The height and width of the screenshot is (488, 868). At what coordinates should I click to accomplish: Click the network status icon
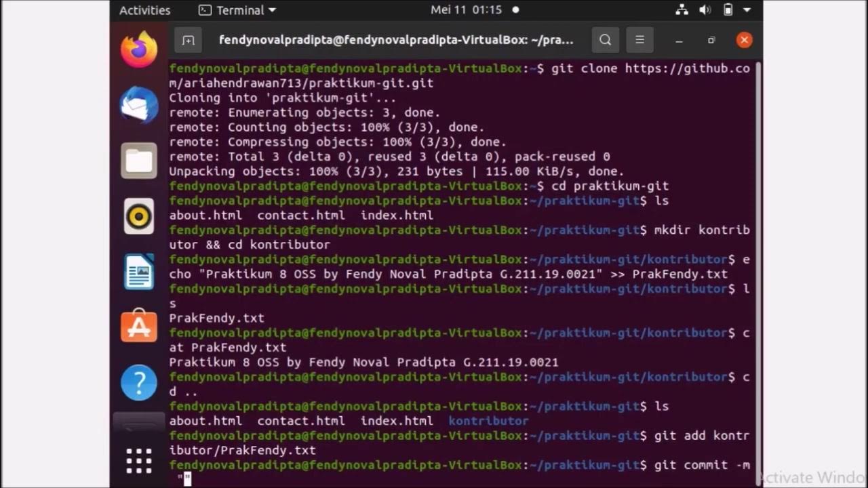[x=682, y=10]
